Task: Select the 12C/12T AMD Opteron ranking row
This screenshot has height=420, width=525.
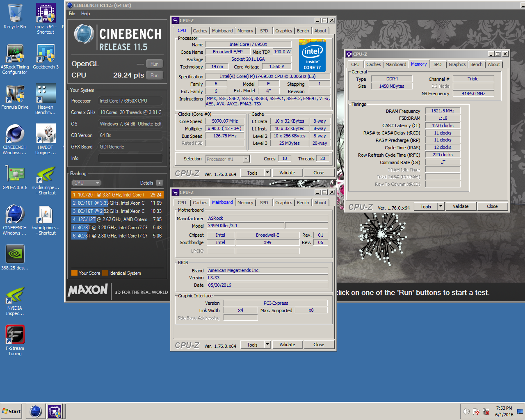Action: [x=117, y=219]
